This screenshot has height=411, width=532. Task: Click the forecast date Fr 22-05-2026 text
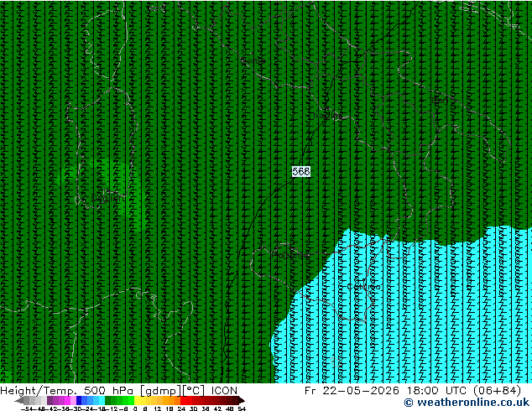(x=352, y=391)
